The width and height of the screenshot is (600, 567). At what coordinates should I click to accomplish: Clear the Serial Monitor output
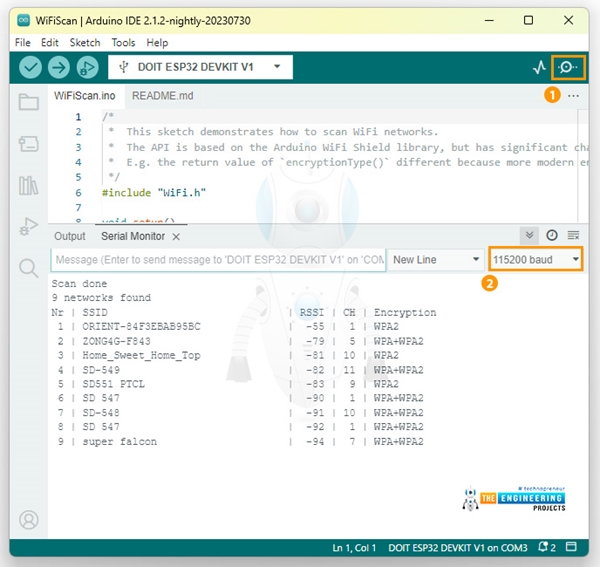click(x=574, y=235)
